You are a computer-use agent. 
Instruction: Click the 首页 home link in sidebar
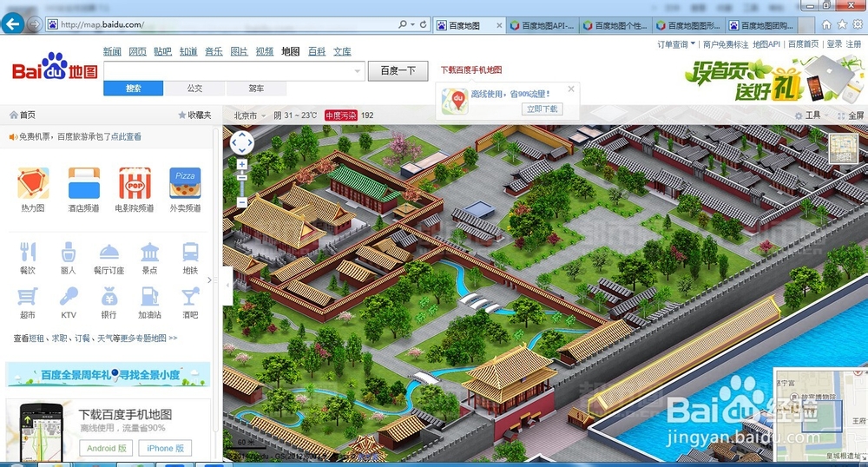point(23,115)
